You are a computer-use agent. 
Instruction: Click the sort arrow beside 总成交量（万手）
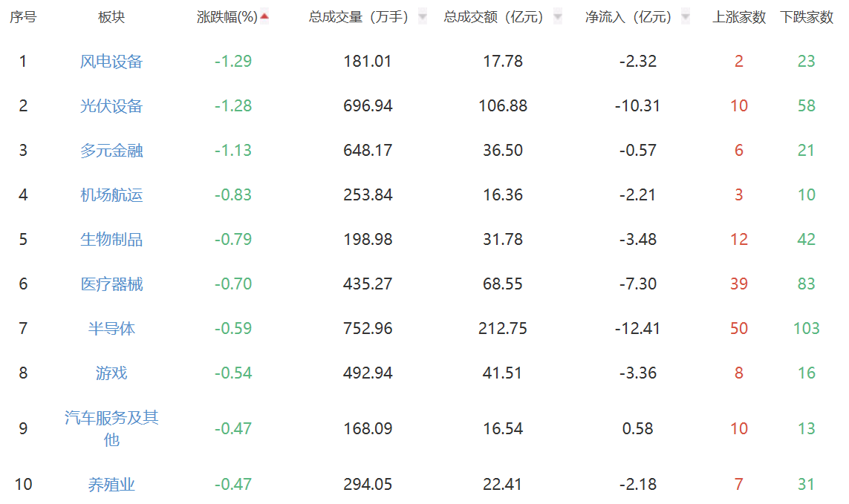pyautogui.click(x=423, y=16)
